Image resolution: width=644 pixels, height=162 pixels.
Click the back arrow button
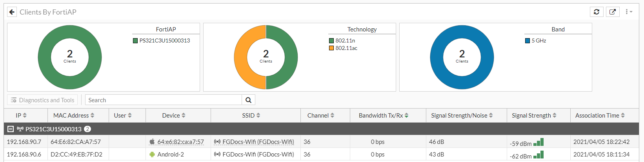(12, 12)
